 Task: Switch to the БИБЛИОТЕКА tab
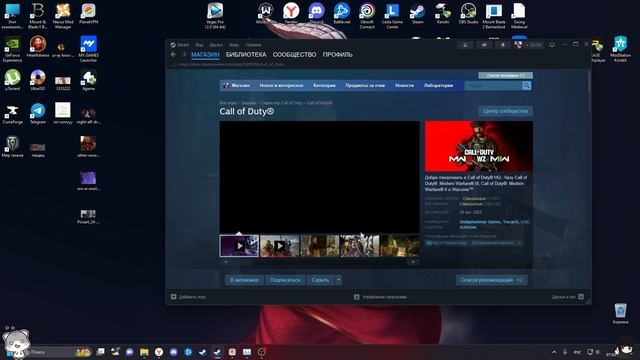(246, 55)
